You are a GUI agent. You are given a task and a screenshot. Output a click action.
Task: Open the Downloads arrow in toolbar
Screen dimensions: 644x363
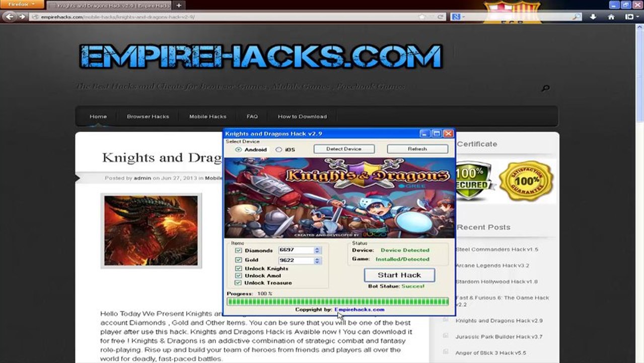[x=593, y=17]
